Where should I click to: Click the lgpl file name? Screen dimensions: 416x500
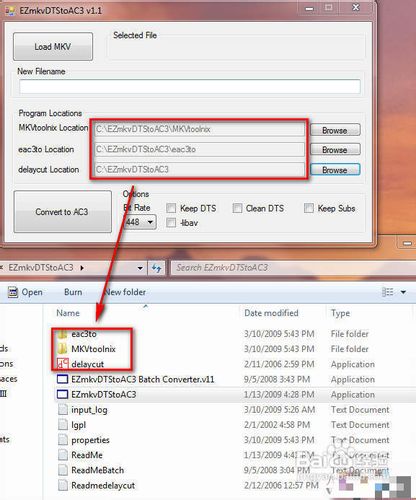click(x=79, y=425)
